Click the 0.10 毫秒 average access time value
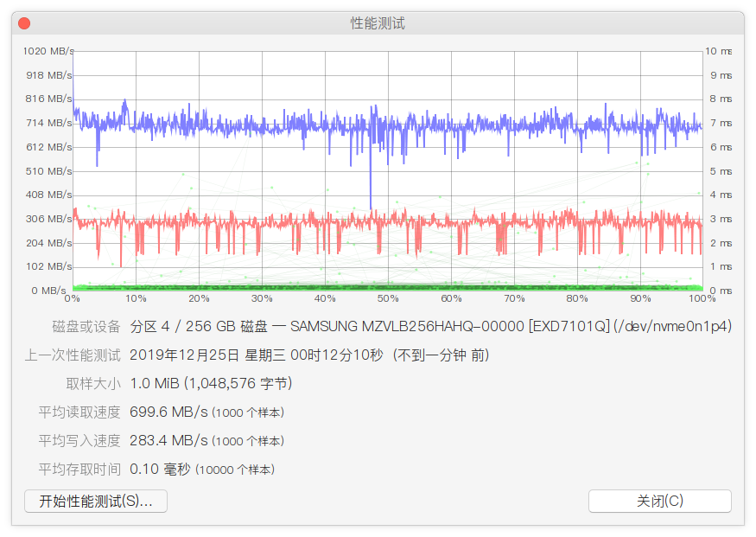Screen dimensions: 756x537 pos(159,470)
